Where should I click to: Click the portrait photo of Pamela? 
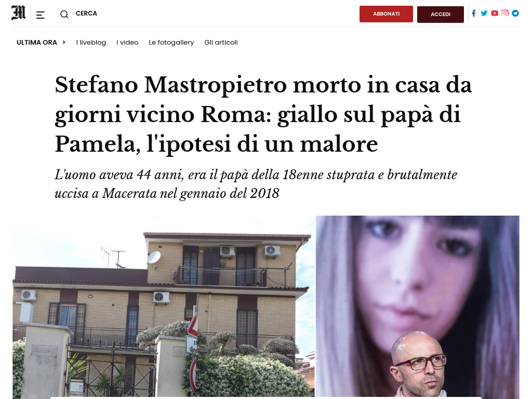coord(417,307)
